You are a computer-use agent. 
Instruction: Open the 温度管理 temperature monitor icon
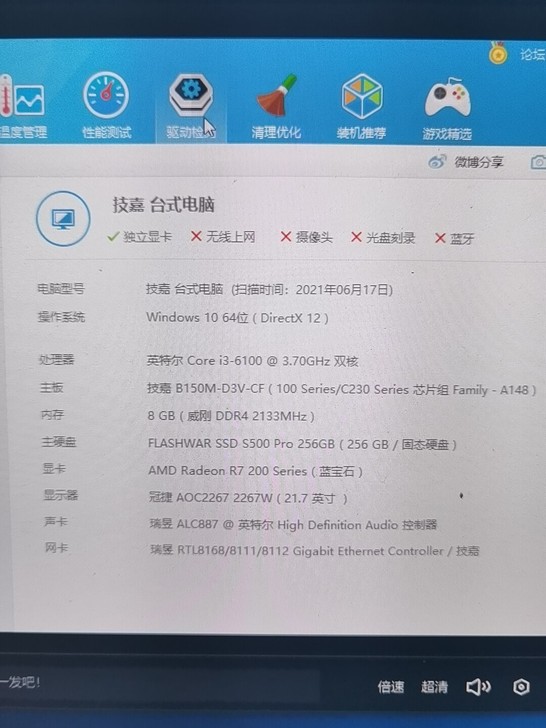[x=22, y=96]
